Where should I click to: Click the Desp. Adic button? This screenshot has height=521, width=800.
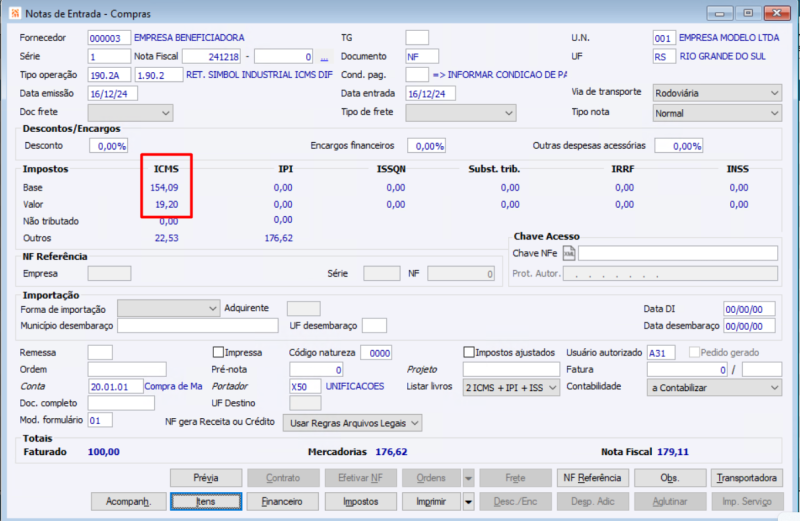tap(592, 502)
